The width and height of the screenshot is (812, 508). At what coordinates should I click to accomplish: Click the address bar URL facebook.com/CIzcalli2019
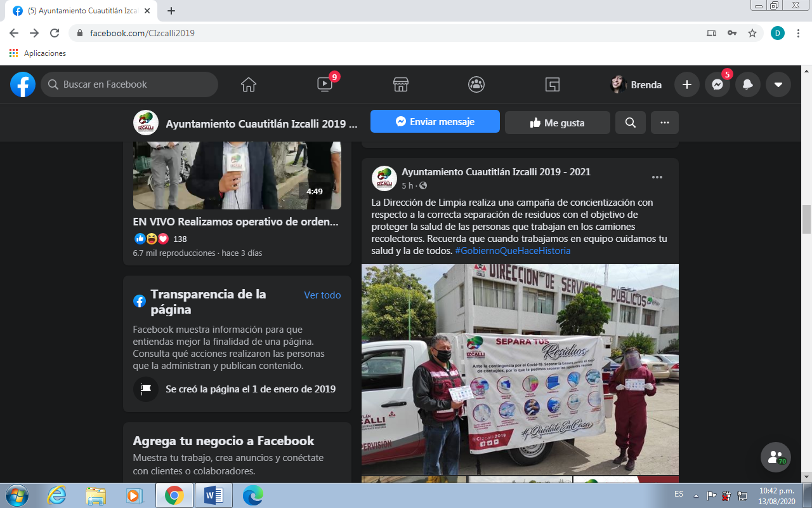[142, 33]
